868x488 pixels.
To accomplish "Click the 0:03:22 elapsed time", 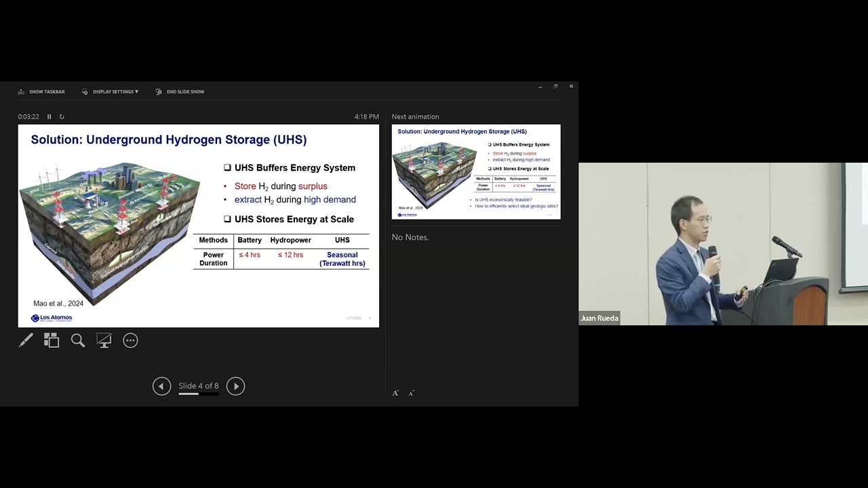I will [x=28, y=117].
